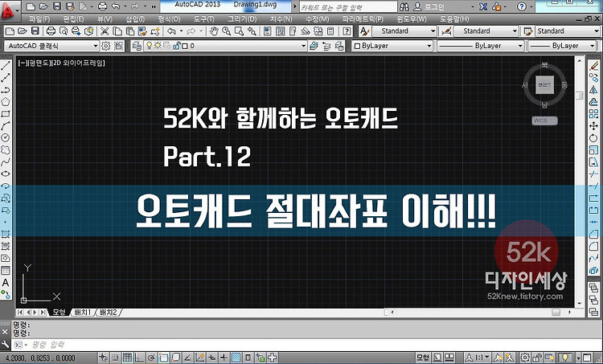Viewport: 603px width, 364px height.
Task: Toggle Polar Tracking in status bar
Action: pos(151,358)
